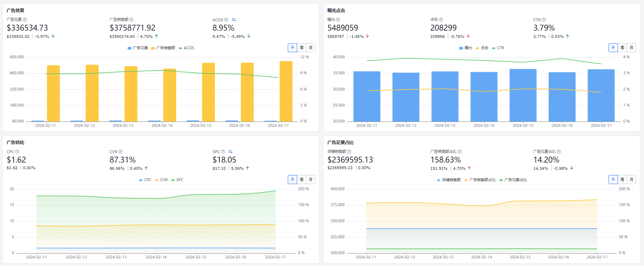This screenshot has height=266, width=644.
Task: Click help icon next to SPC
Action: coord(223,152)
